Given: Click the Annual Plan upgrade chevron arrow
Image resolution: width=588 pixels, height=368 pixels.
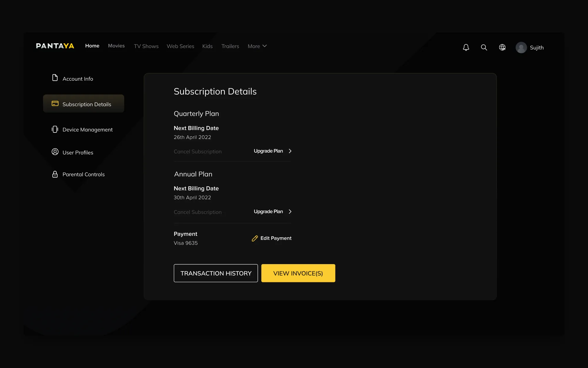Looking at the screenshot, I should (x=290, y=212).
